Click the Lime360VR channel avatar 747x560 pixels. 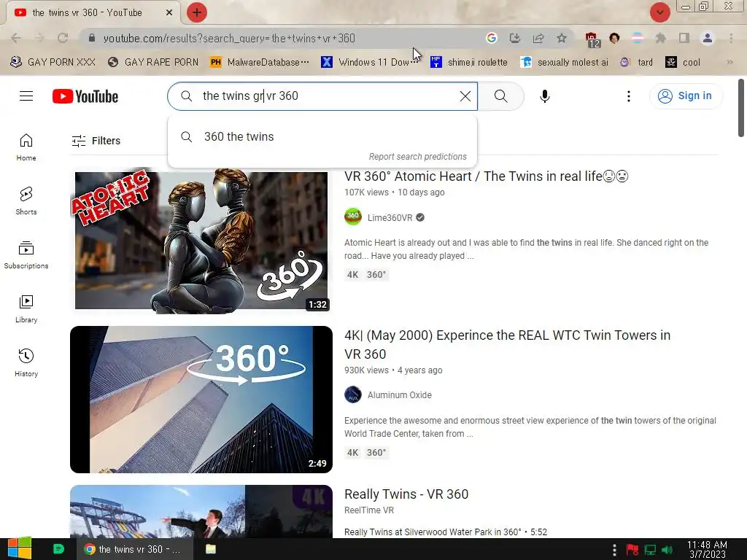coord(353,217)
